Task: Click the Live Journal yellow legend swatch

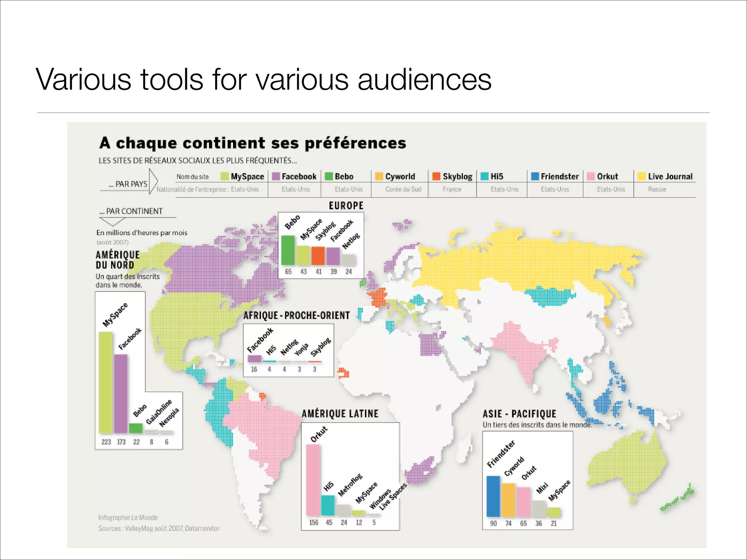Action: point(642,176)
